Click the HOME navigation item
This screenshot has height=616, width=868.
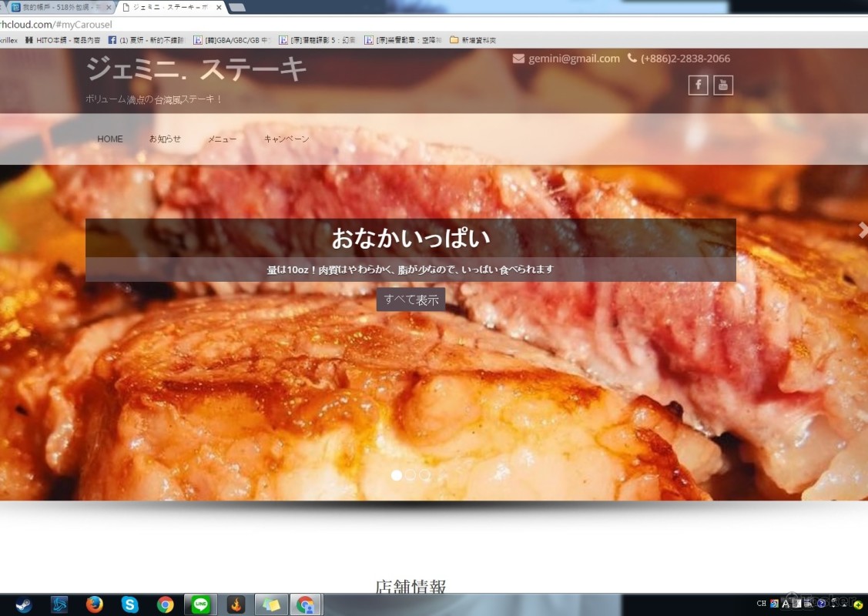pyautogui.click(x=110, y=139)
